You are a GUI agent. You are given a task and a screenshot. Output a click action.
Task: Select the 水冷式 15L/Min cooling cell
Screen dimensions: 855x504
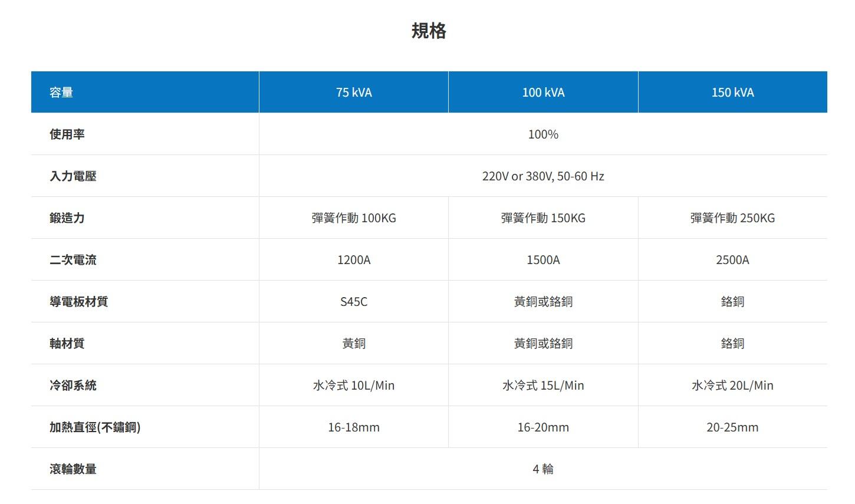[x=543, y=386]
